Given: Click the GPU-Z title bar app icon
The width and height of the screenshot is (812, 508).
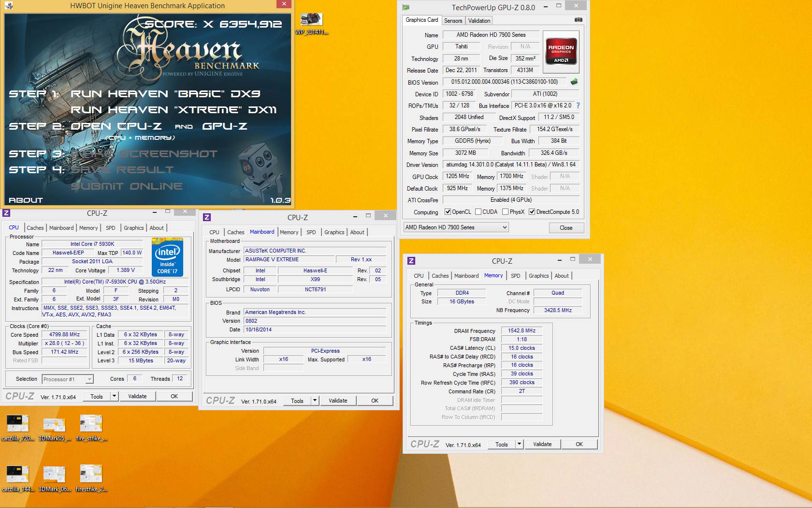Looking at the screenshot, I should coord(406,7).
